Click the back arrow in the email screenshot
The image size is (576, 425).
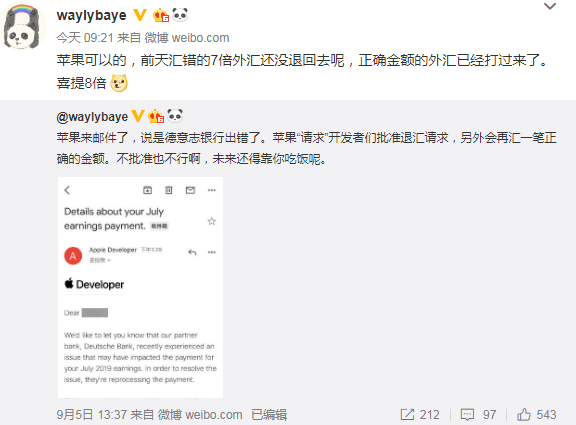(67, 190)
